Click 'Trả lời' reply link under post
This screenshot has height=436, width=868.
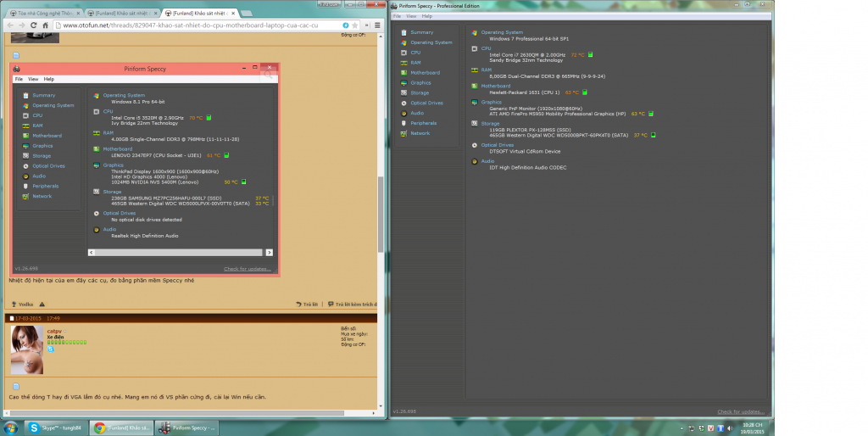click(x=307, y=305)
